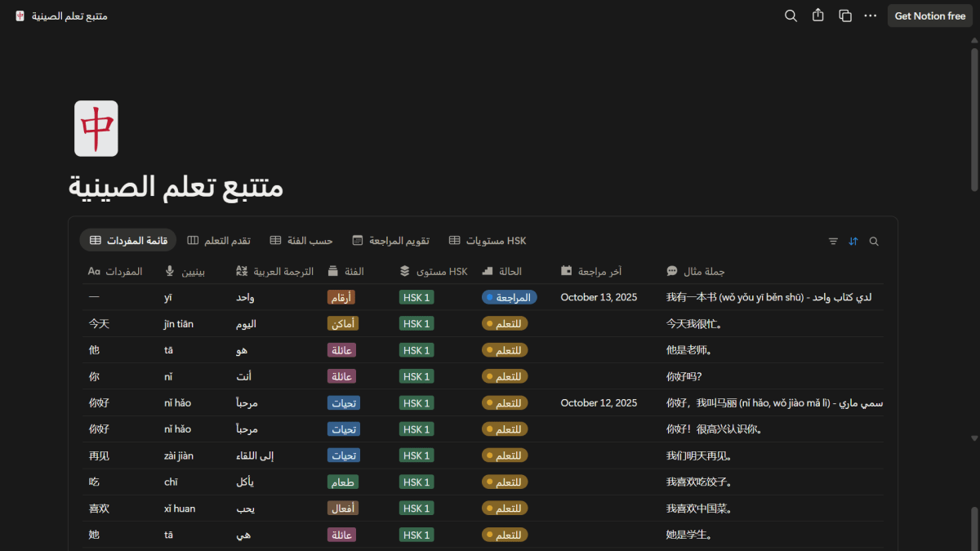Open the HSK 1 level select for 吃
This screenshot has width=980, height=551.
tap(416, 482)
